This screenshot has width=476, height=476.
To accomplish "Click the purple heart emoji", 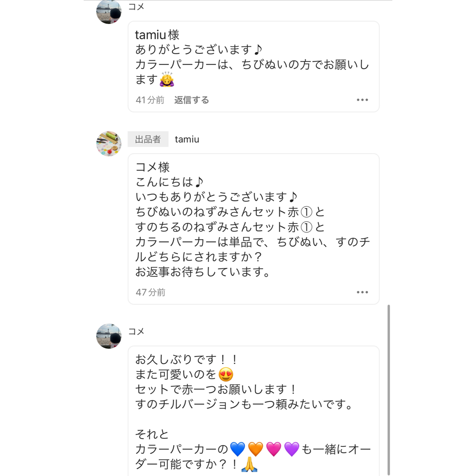I will click(x=292, y=449).
